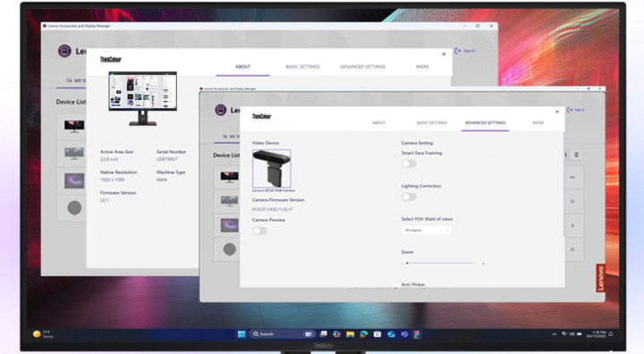Select the first monitor in the front window device list
Image resolution: width=644 pixels, height=354 pixels.
click(229, 177)
